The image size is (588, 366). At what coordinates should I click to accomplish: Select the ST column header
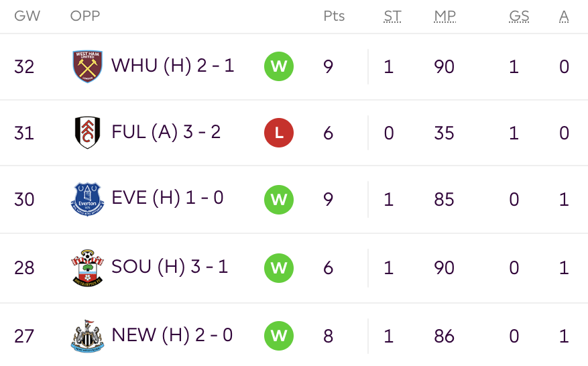tap(392, 16)
